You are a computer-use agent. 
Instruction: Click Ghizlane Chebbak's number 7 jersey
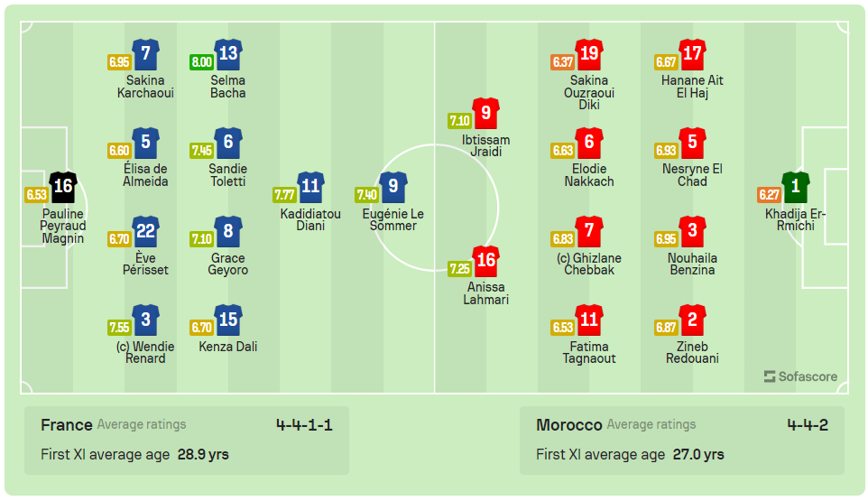coord(589,231)
